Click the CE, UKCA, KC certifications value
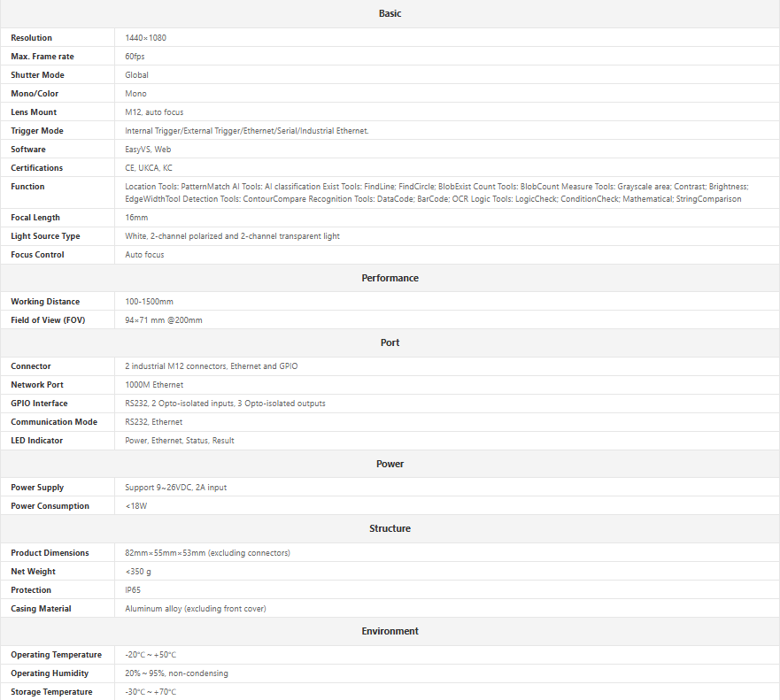The image size is (780, 700). (x=149, y=168)
